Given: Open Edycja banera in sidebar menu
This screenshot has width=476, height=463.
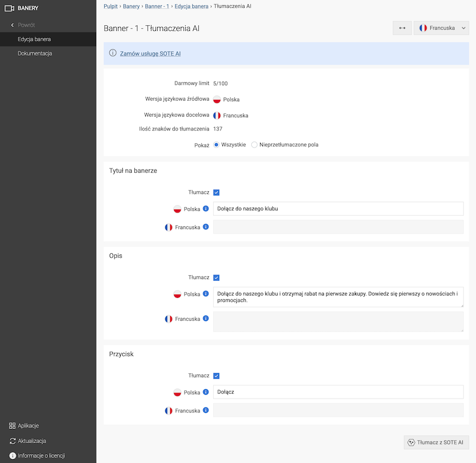Looking at the screenshot, I should pos(48,39).
